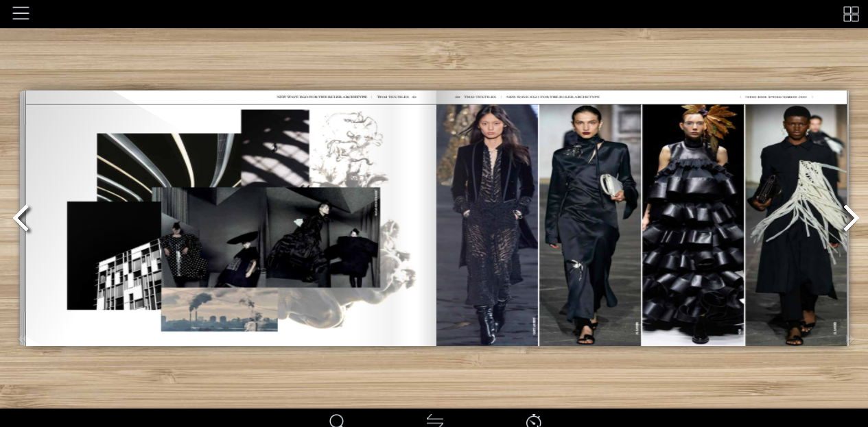The height and width of the screenshot is (427, 868).
Task: Toggle the auto-flip timer icon
Action: coord(533,421)
